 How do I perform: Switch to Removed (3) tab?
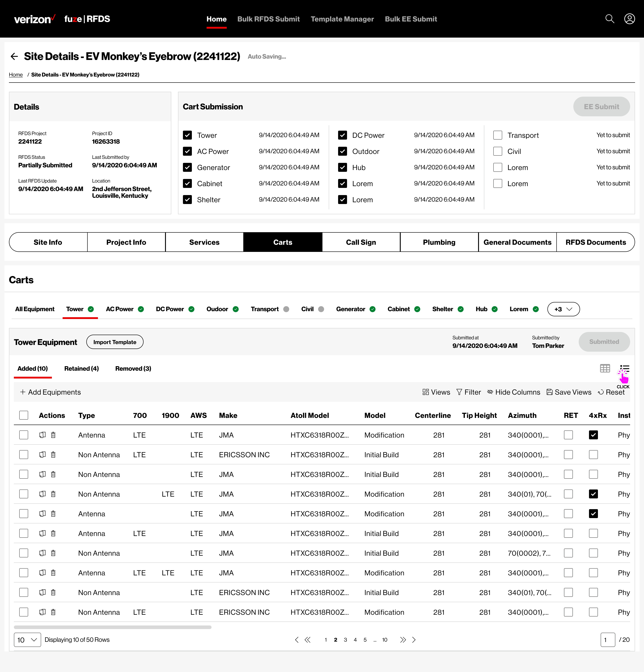[x=133, y=368]
